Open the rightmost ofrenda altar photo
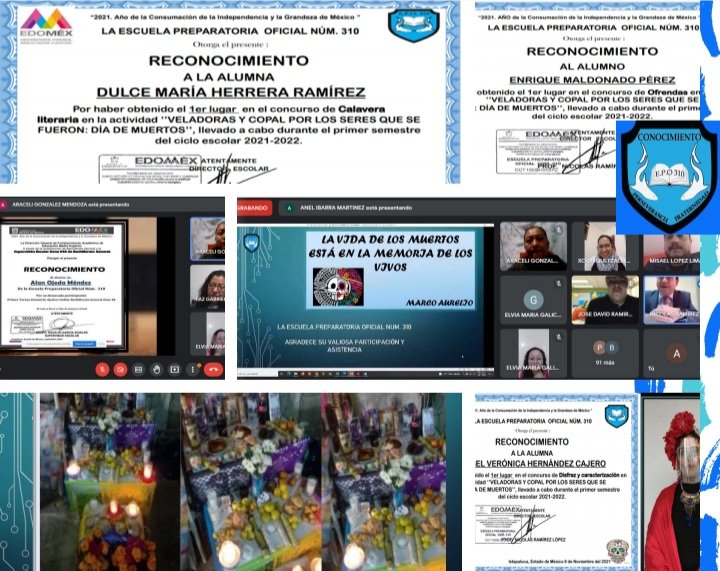720x571 pixels. tap(383, 482)
